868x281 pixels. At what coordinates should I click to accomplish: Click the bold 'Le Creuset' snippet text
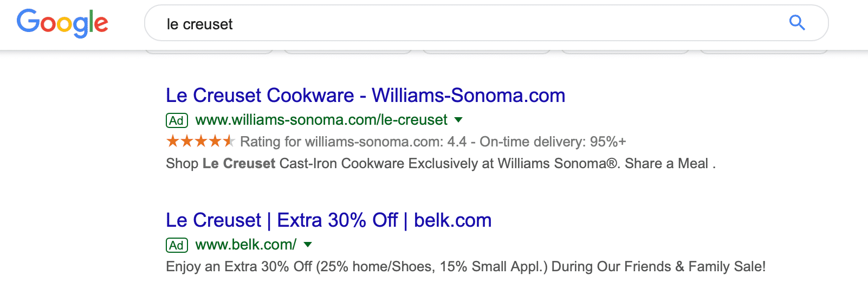[239, 163]
